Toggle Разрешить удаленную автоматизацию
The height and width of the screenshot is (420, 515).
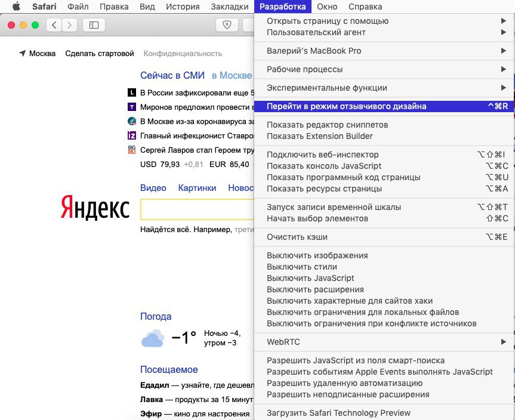point(384,383)
